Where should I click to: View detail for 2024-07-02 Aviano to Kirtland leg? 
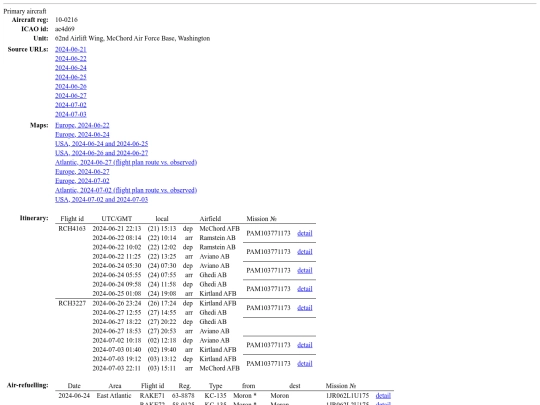click(305, 345)
